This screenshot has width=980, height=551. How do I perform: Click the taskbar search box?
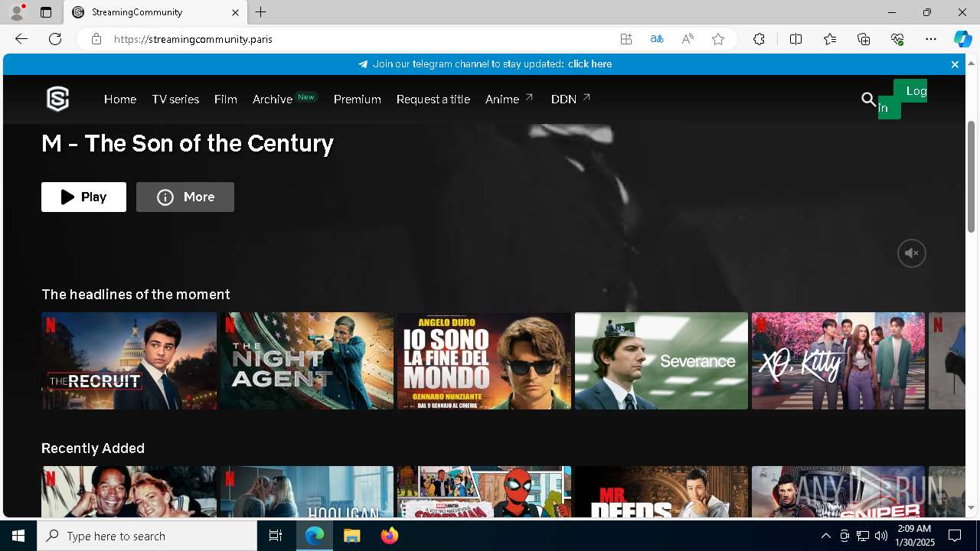147,536
